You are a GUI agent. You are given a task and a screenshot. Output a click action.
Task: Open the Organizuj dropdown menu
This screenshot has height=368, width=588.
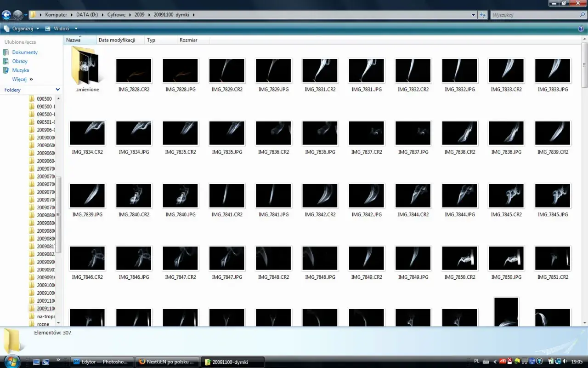coord(22,29)
